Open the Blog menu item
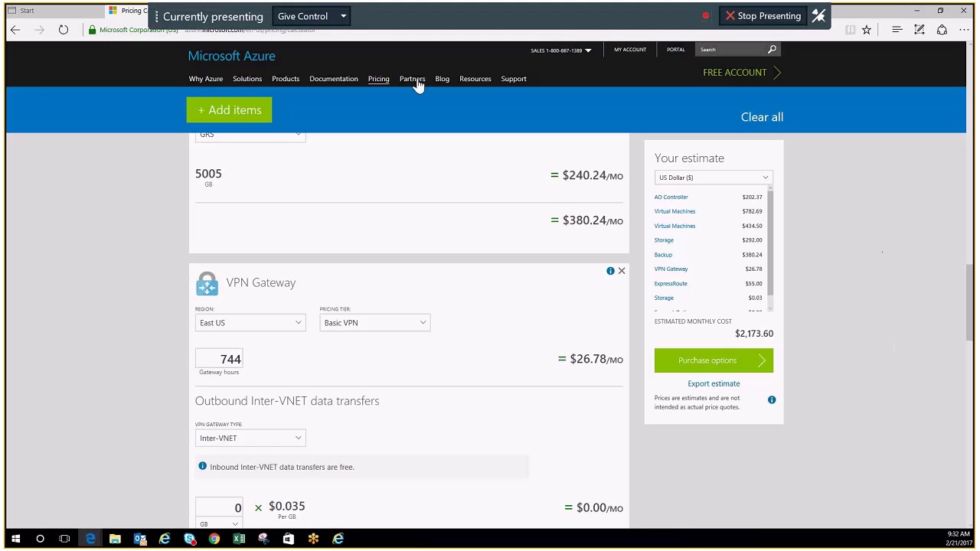Image resolution: width=980 pixels, height=551 pixels. [x=443, y=79]
